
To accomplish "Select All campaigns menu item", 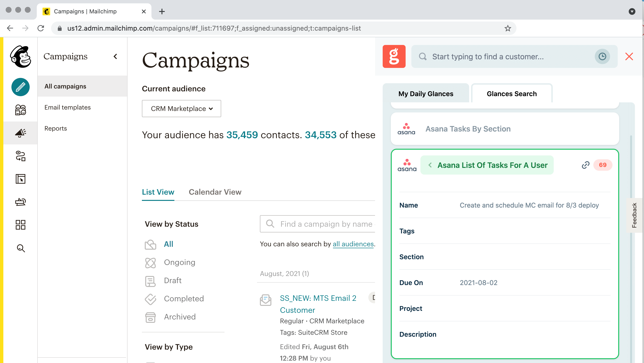I will 82,86.
